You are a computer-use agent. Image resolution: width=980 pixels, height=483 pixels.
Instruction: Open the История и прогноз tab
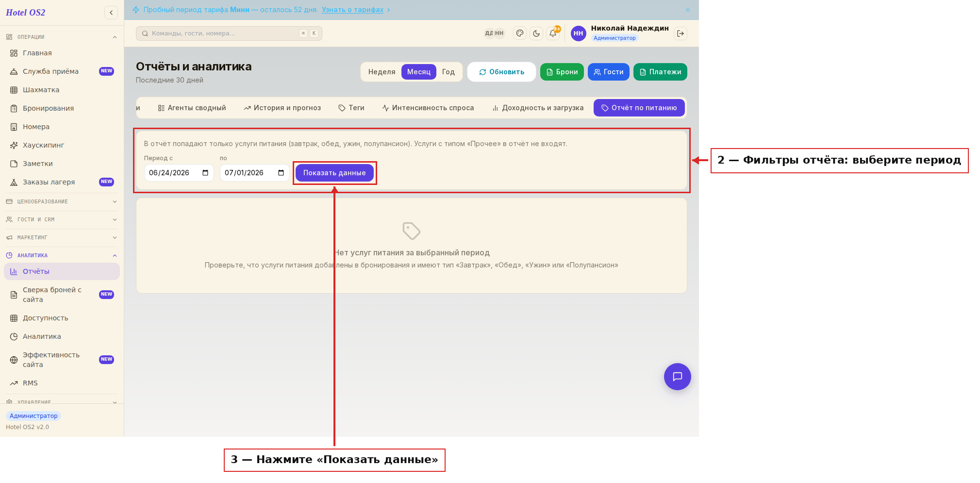pos(282,108)
